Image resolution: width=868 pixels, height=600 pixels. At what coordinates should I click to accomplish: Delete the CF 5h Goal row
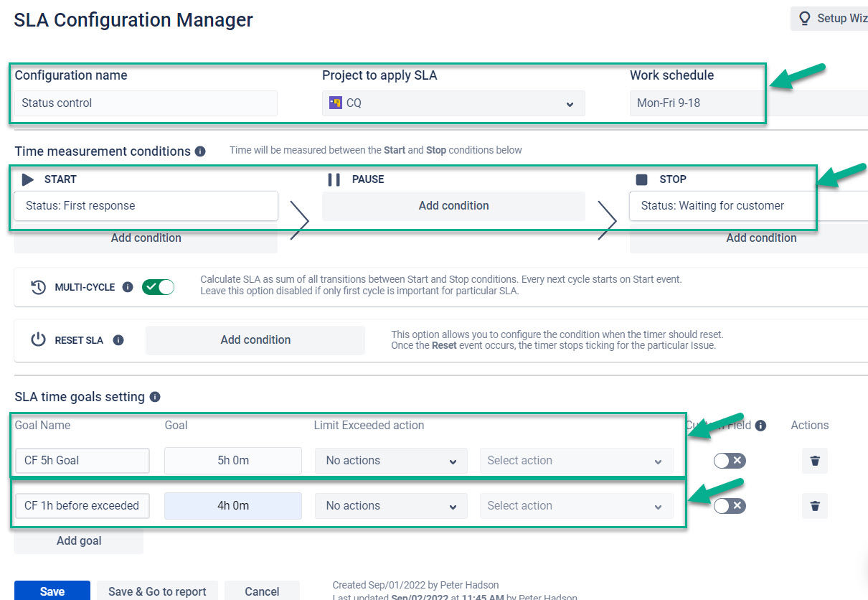click(814, 461)
